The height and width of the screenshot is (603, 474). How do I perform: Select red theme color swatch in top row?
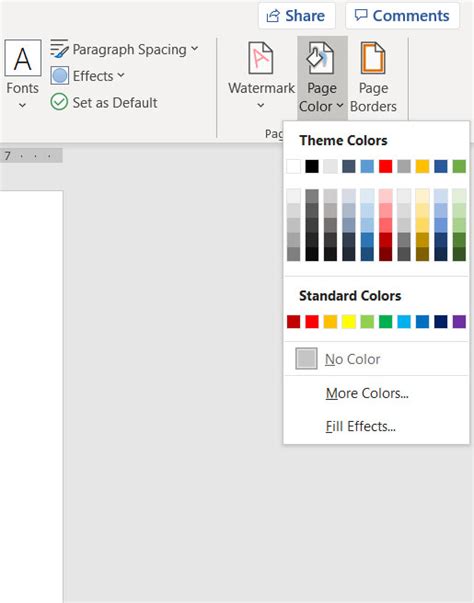pyautogui.click(x=386, y=167)
